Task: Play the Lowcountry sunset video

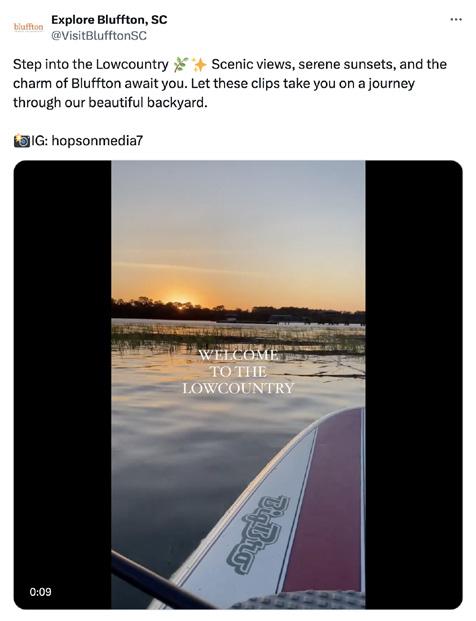Action: [238, 384]
